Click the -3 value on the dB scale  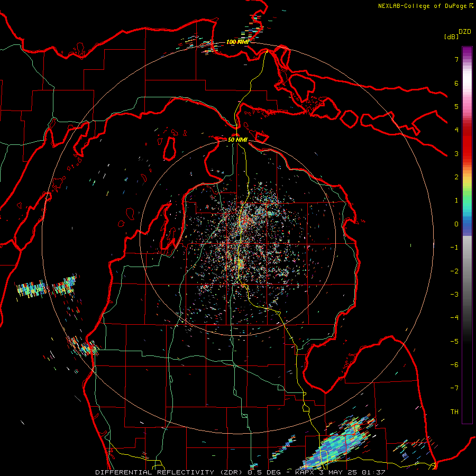click(x=454, y=295)
